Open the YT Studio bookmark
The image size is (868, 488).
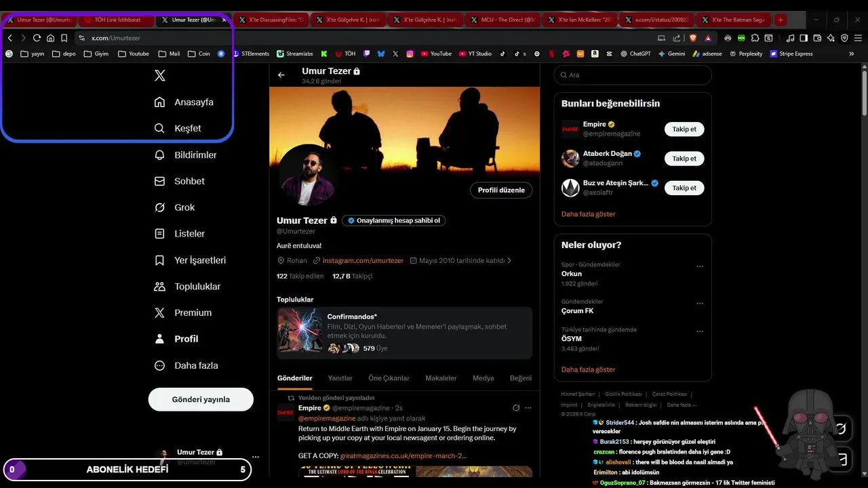475,54
